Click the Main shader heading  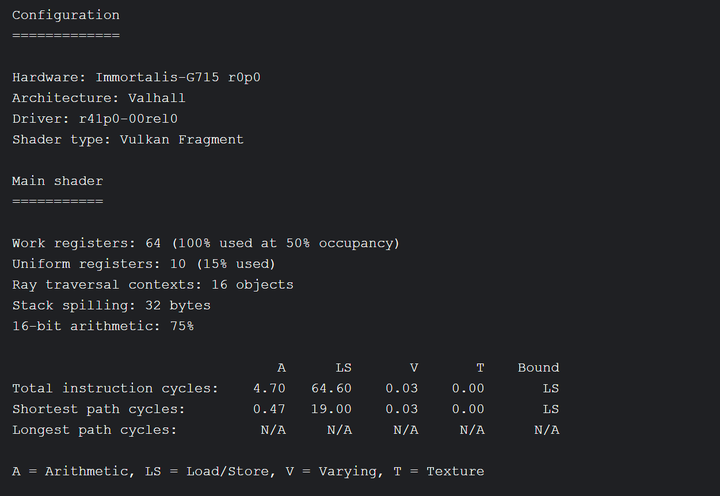[x=57, y=181]
